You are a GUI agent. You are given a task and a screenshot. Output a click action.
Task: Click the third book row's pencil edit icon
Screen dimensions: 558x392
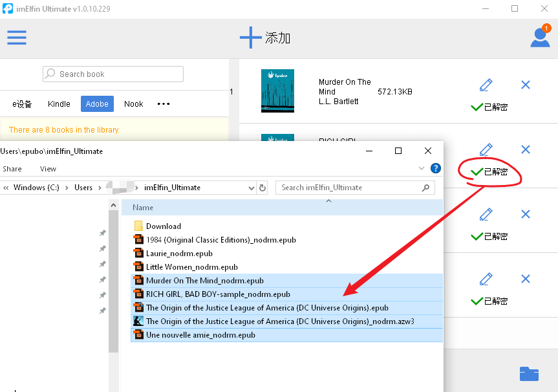tap(486, 214)
